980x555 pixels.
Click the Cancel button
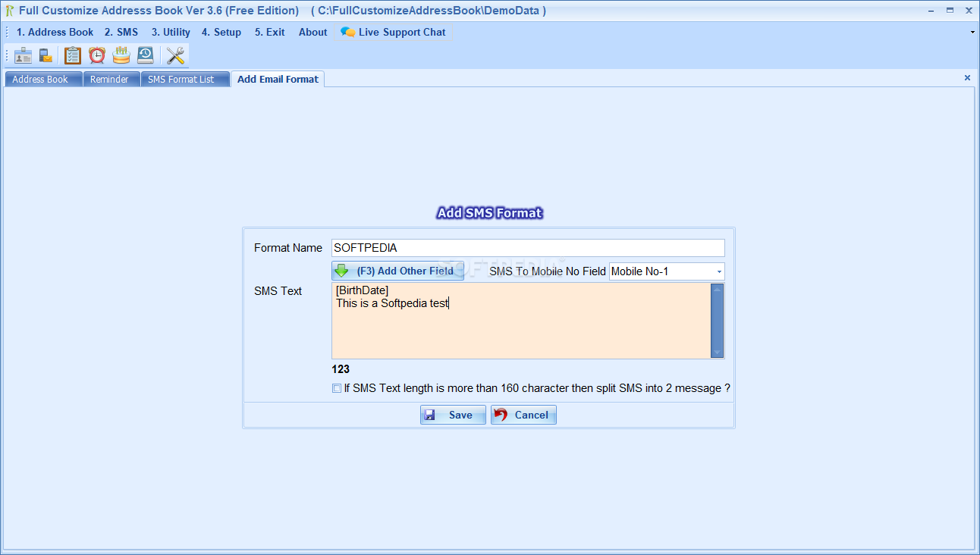(x=523, y=415)
